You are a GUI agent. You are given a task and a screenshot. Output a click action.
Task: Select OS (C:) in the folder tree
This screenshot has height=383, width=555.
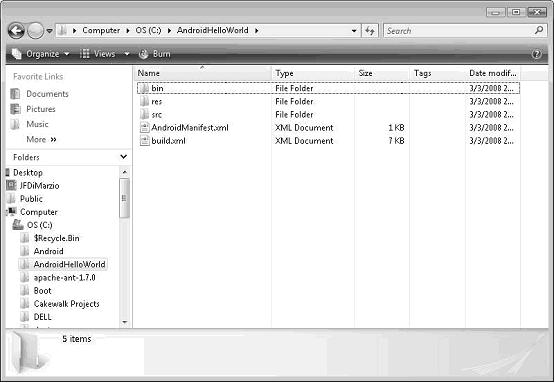(x=40, y=225)
